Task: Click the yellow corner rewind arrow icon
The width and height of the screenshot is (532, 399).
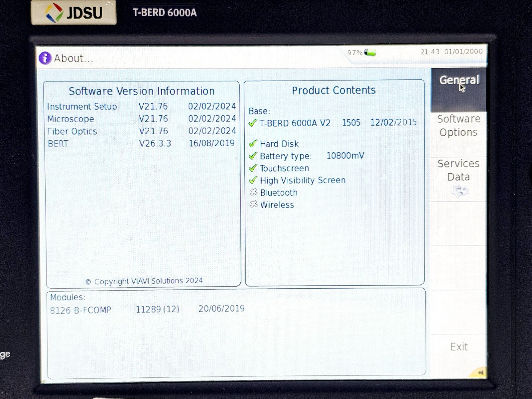Action: click(x=480, y=372)
